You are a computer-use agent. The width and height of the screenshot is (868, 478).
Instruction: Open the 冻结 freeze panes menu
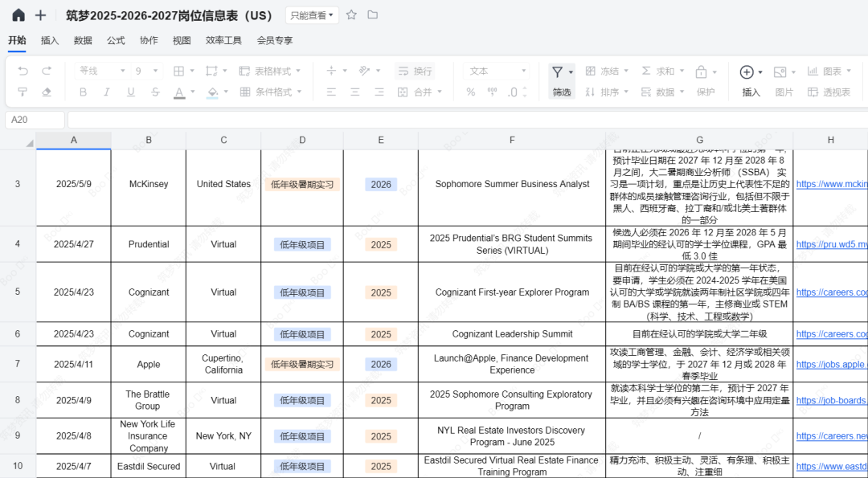pos(607,71)
